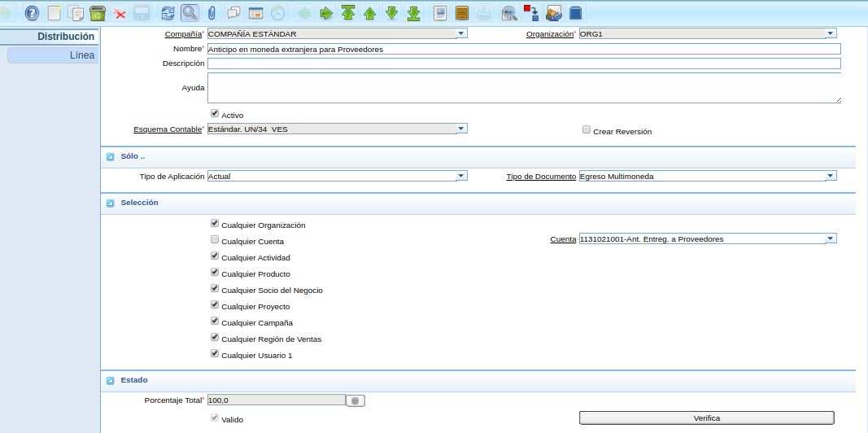Open the Active Workflows red-blue squares icon
This screenshot has width=868, height=433.
point(531,12)
